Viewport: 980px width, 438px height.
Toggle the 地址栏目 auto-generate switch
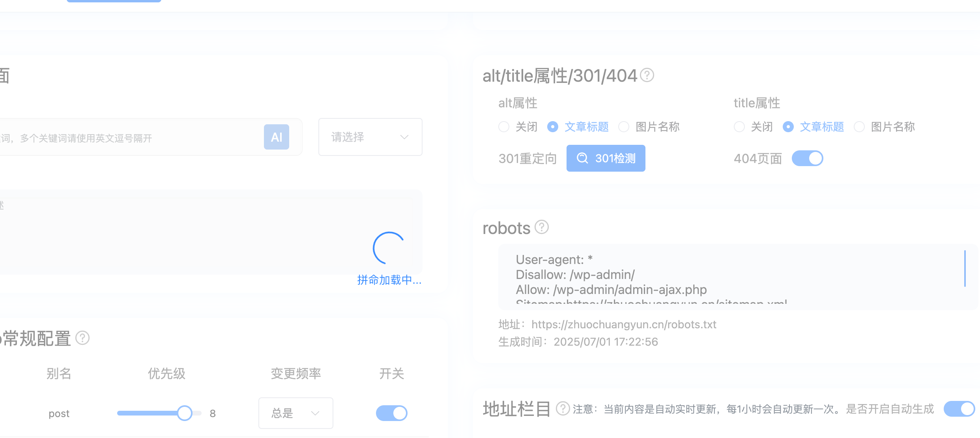pos(959,409)
